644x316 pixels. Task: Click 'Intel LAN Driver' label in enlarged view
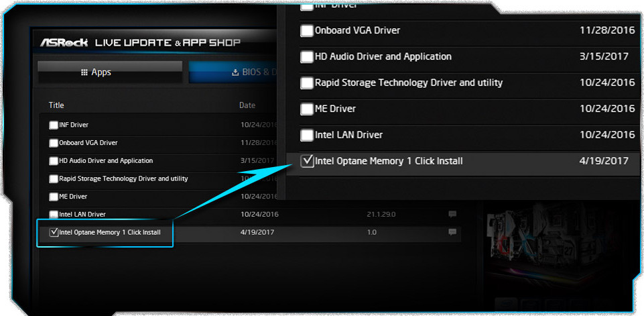click(x=348, y=135)
